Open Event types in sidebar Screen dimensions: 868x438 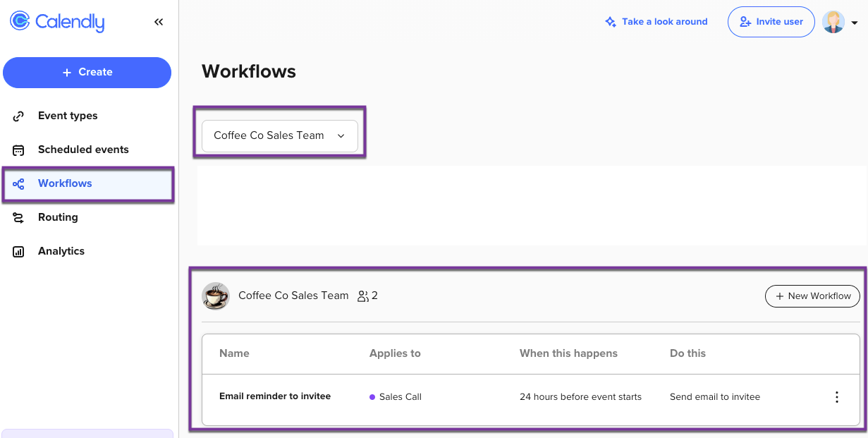[x=68, y=116]
